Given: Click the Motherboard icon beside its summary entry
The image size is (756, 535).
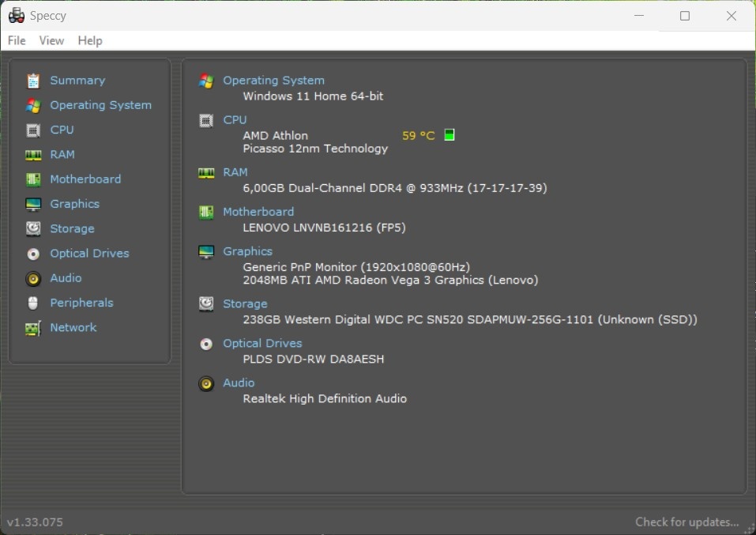Looking at the screenshot, I should [x=206, y=212].
